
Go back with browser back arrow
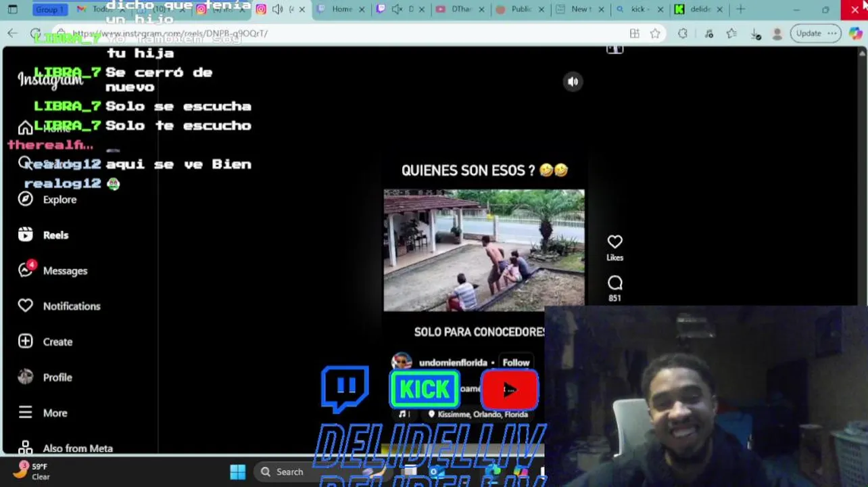13,33
